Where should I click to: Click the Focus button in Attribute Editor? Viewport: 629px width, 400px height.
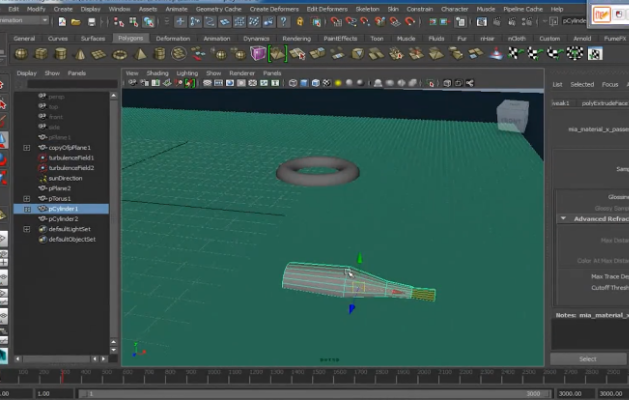[609, 84]
